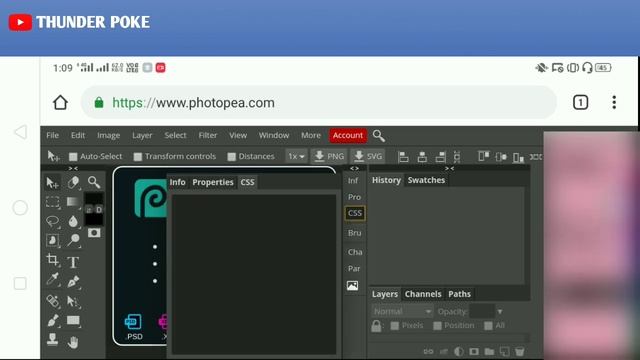The height and width of the screenshot is (360, 640).
Task: Switch to the Channels tab
Action: click(423, 294)
